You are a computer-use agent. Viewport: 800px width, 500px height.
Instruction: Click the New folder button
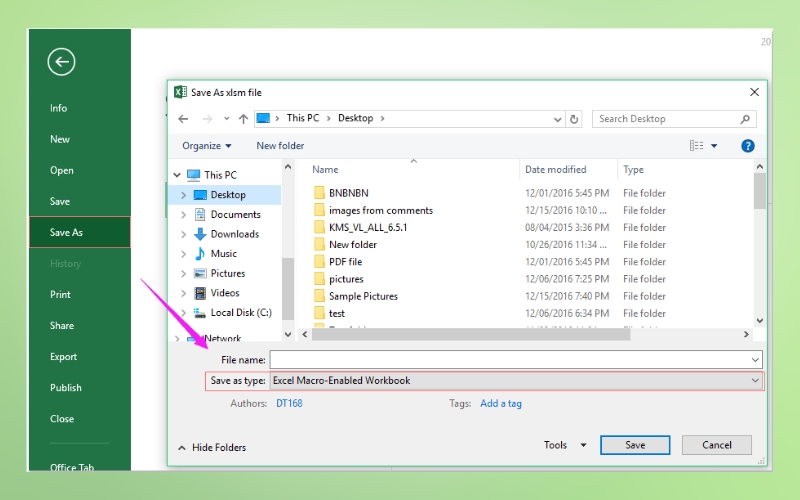[x=280, y=146]
